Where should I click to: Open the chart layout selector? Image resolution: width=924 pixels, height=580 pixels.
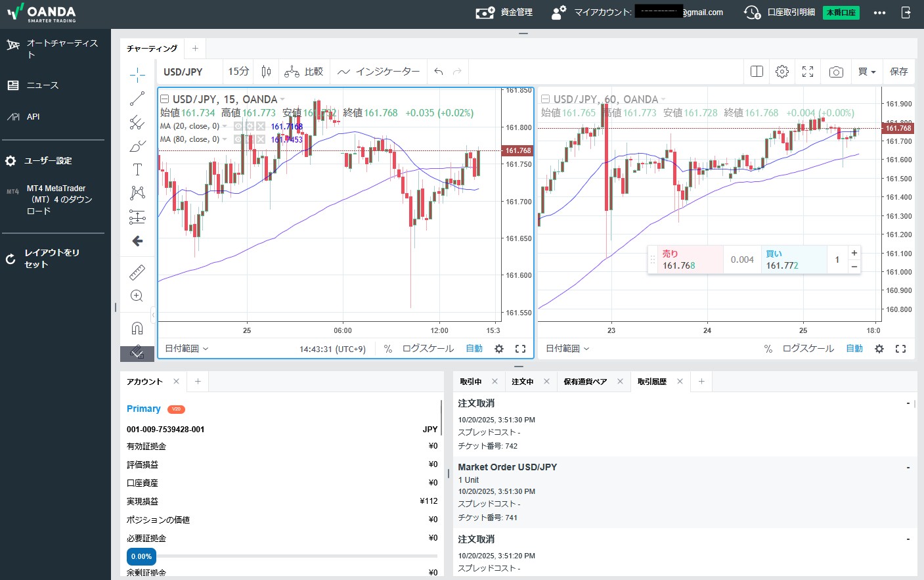point(757,72)
